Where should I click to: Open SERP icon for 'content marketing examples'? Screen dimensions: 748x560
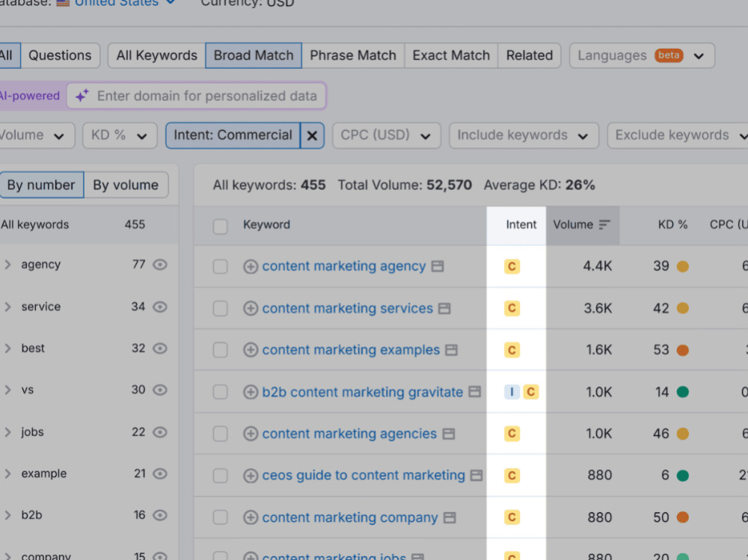point(451,350)
